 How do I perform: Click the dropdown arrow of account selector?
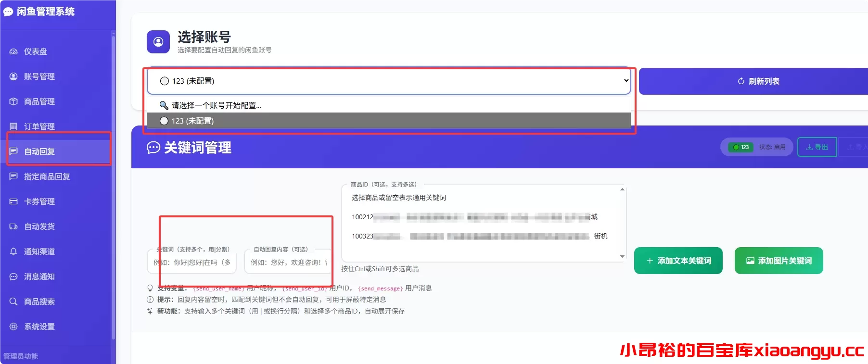(x=626, y=81)
